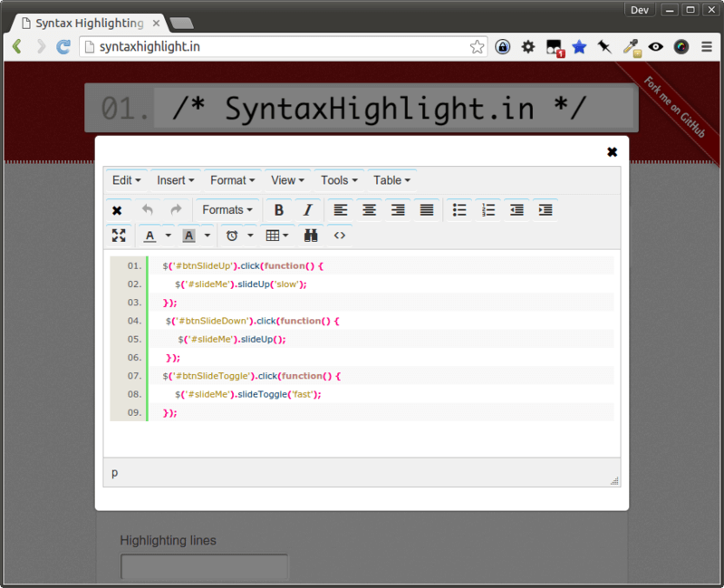The height and width of the screenshot is (588, 724).
Task: Open the text color dropdown arrow
Action: (169, 236)
